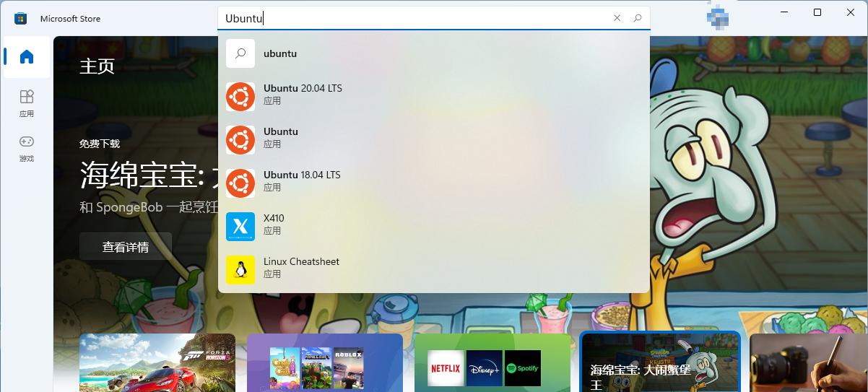Click the 主页 page heading
The width and height of the screenshot is (868, 392).
tap(97, 66)
